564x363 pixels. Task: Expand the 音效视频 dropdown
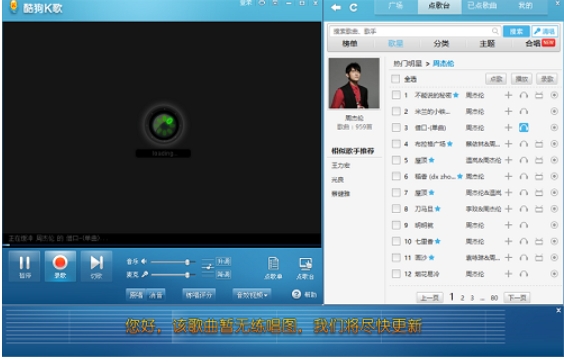[x=252, y=295]
